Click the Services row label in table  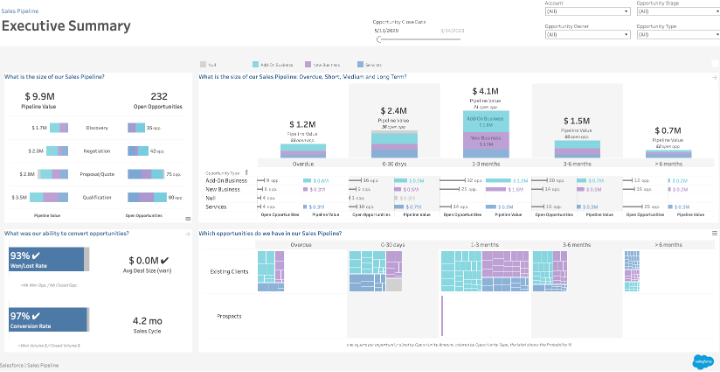tap(215, 207)
